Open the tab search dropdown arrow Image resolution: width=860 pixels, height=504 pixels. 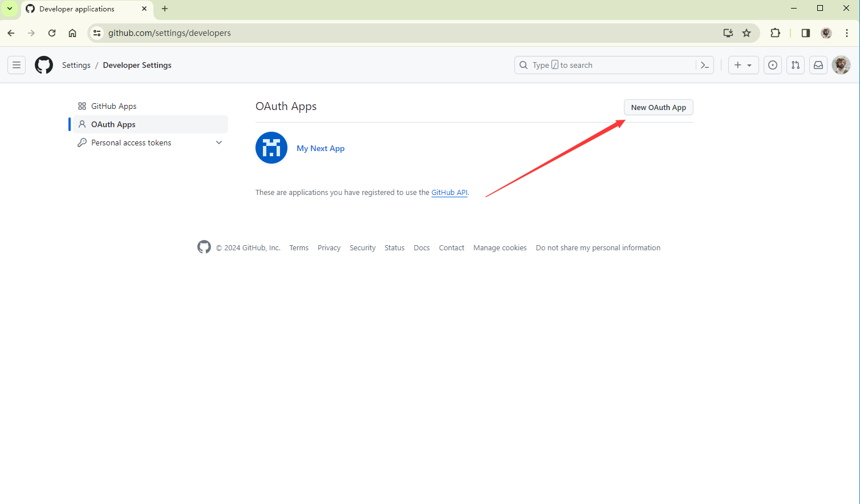click(x=10, y=9)
